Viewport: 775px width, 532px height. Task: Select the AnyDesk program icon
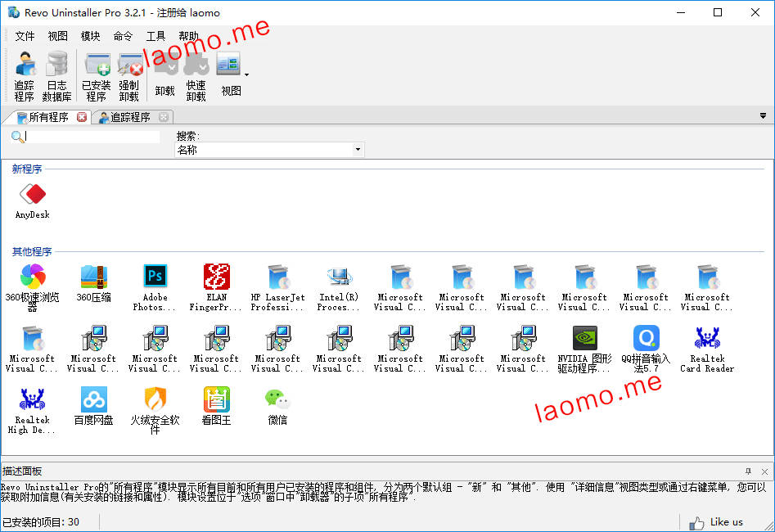[33, 201]
